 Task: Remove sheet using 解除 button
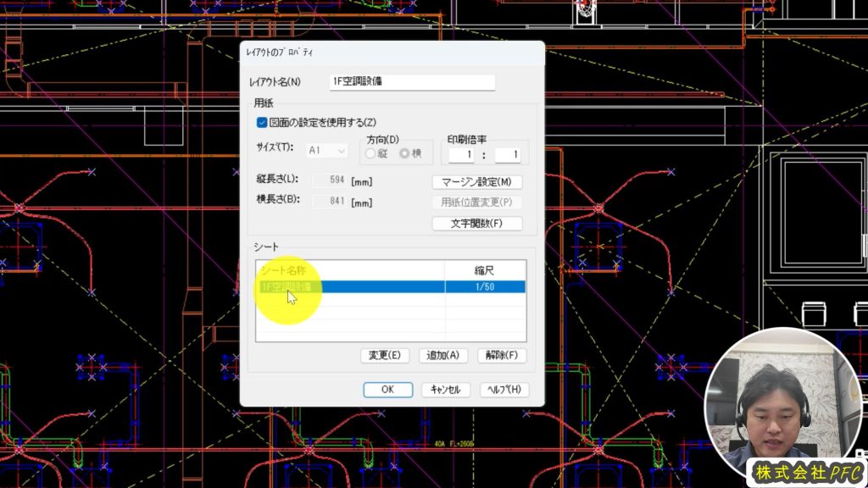pyautogui.click(x=502, y=355)
